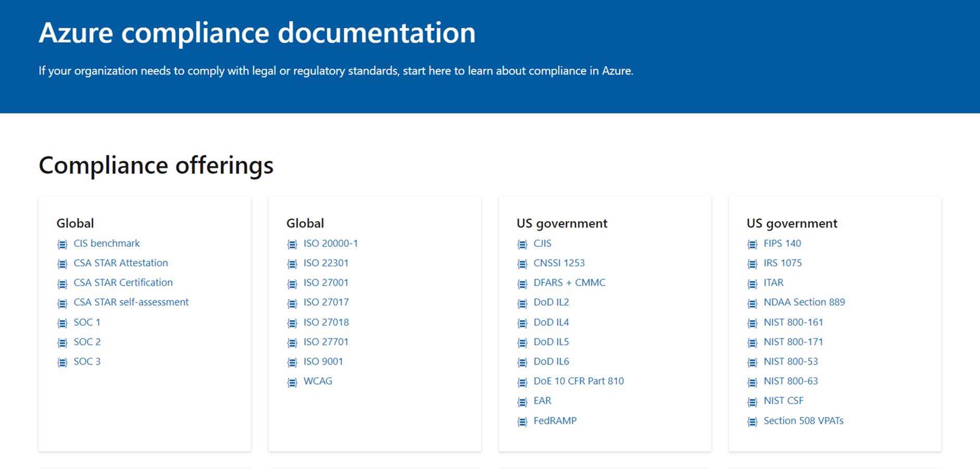The image size is (980, 469).
Task: Click the document icon beside ITAR
Action: 752,283
